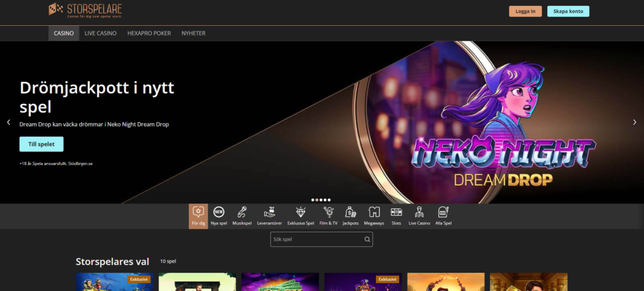Click the Drömjackpott i nytt spel headline
The height and width of the screenshot is (291, 644).
[97, 97]
